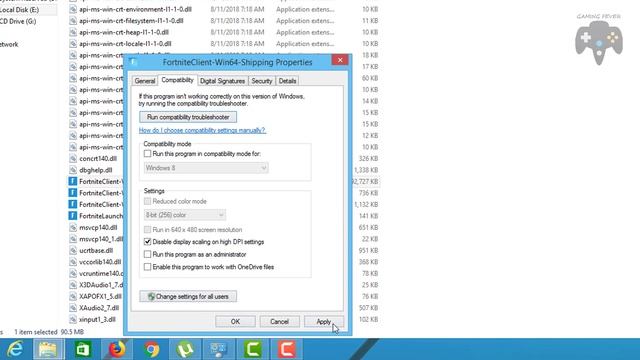
Task: Open the control panel taskbar icon
Action: (x=219, y=349)
